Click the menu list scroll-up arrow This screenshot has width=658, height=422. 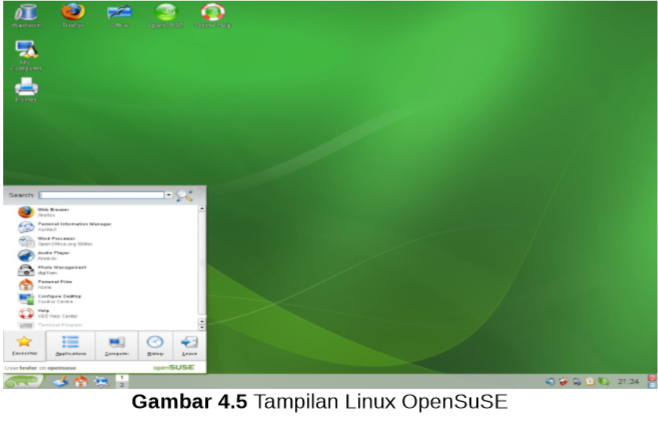tap(202, 208)
